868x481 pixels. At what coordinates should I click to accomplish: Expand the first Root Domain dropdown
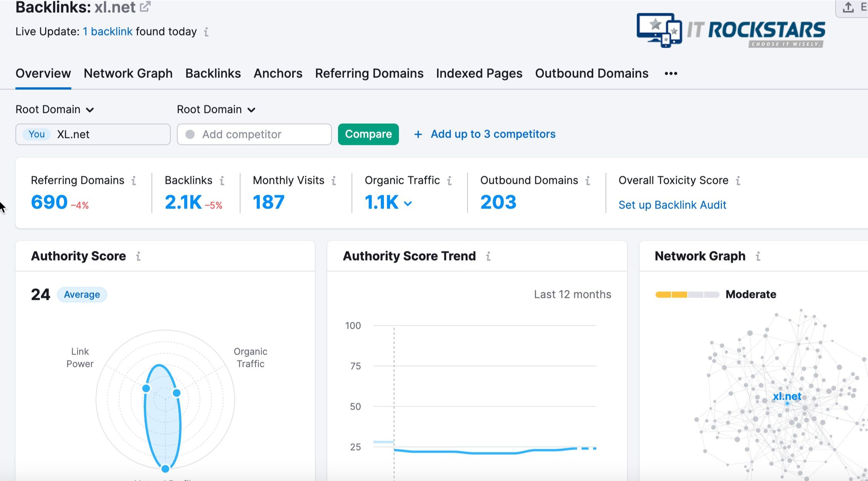point(55,110)
